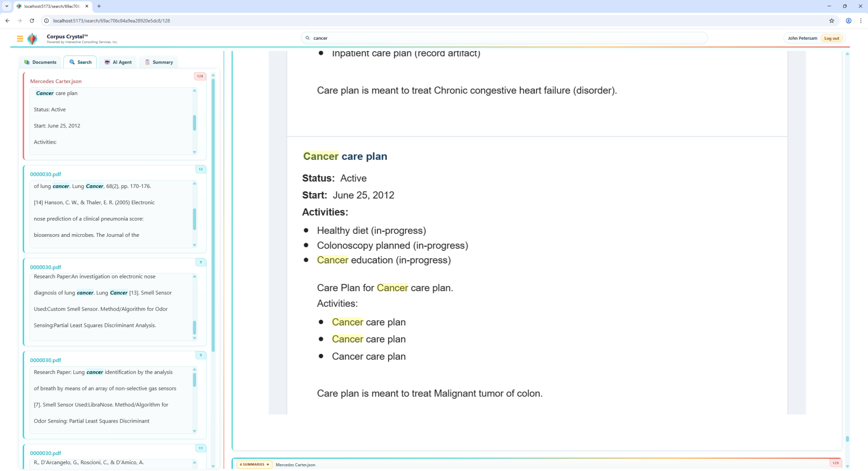
Task: Click the 128 page badge on result
Action: pos(200,76)
